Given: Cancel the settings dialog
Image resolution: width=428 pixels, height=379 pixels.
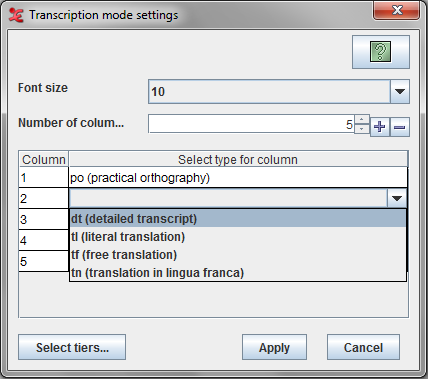Looking at the screenshot, I should [363, 347].
